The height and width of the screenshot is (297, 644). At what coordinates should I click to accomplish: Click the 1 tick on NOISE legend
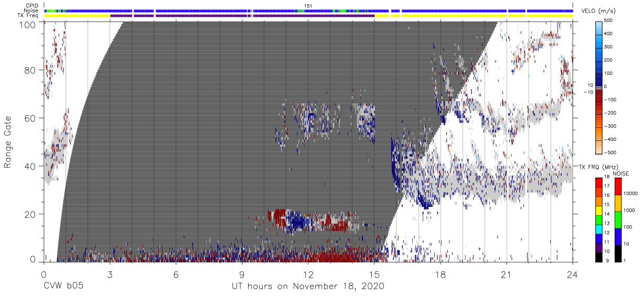pos(625,260)
